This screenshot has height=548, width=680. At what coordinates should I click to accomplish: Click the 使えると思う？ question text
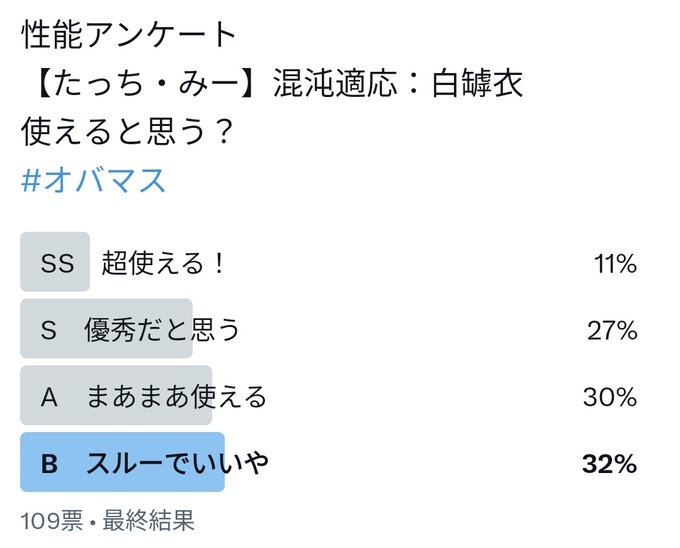tap(128, 131)
